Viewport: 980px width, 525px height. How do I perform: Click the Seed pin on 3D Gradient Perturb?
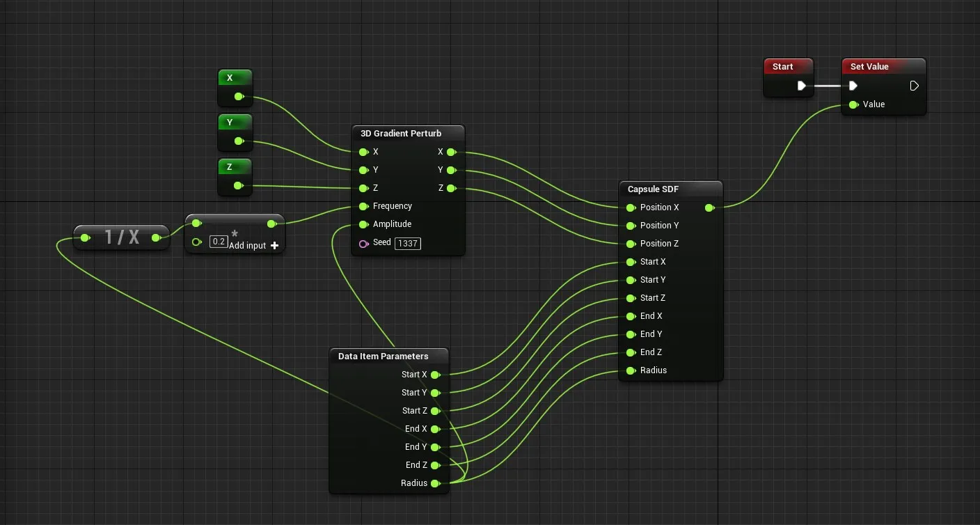363,243
